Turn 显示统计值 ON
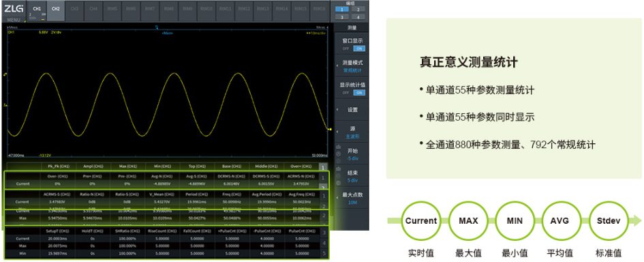The width and height of the screenshot is (644, 262). (359, 93)
